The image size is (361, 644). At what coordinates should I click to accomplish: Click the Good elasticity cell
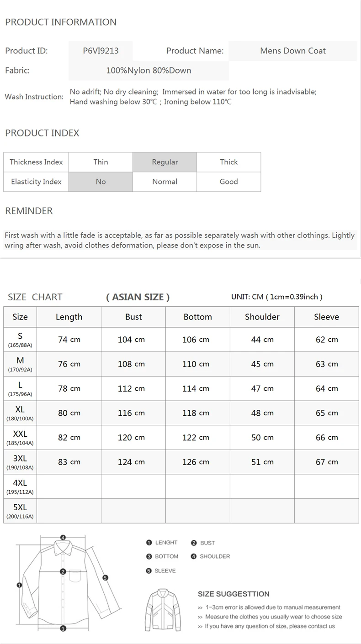(x=229, y=182)
